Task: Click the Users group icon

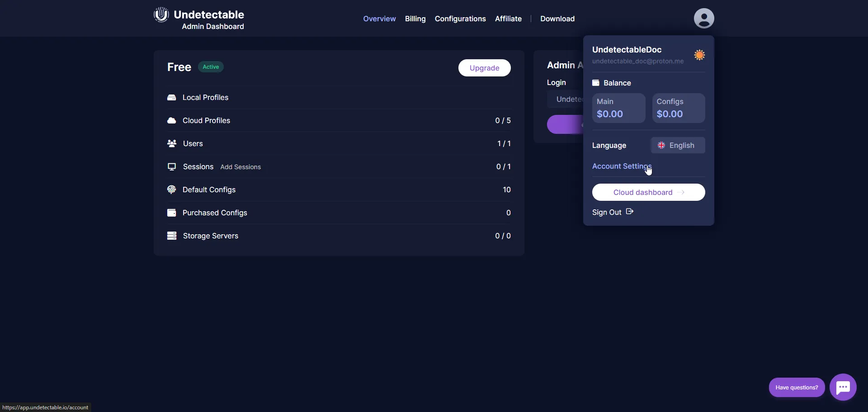Action: pyautogui.click(x=172, y=143)
